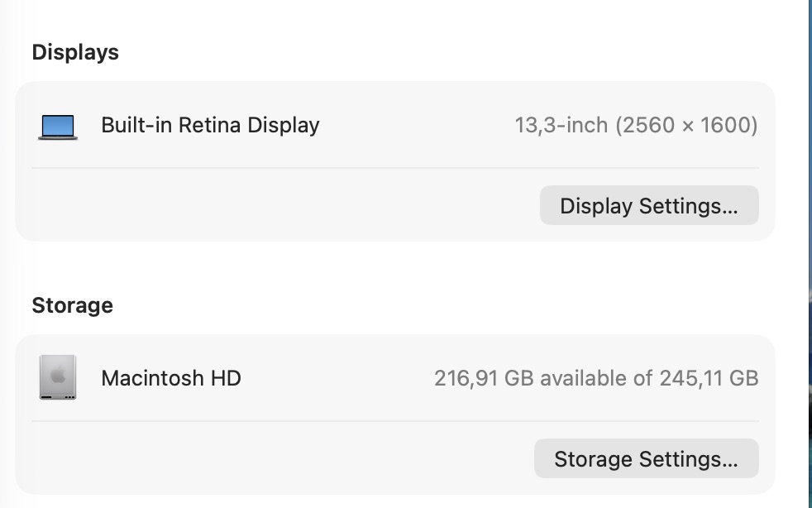Click blank area right of Storage heading
The width and height of the screenshot is (812, 508).
413,305
